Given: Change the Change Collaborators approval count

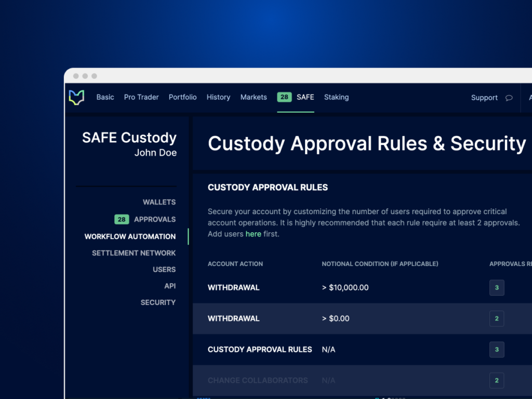Looking at the screenshot, I should pos(497,380).
